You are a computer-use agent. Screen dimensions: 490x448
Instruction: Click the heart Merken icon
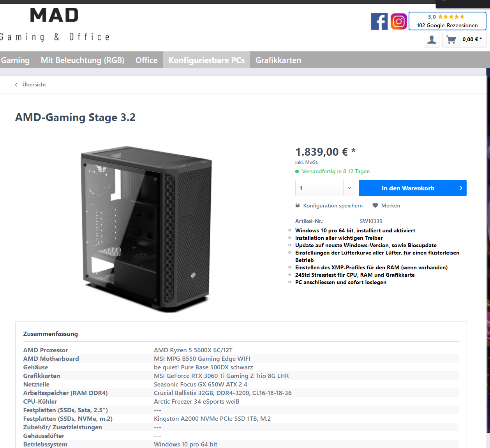375,206
